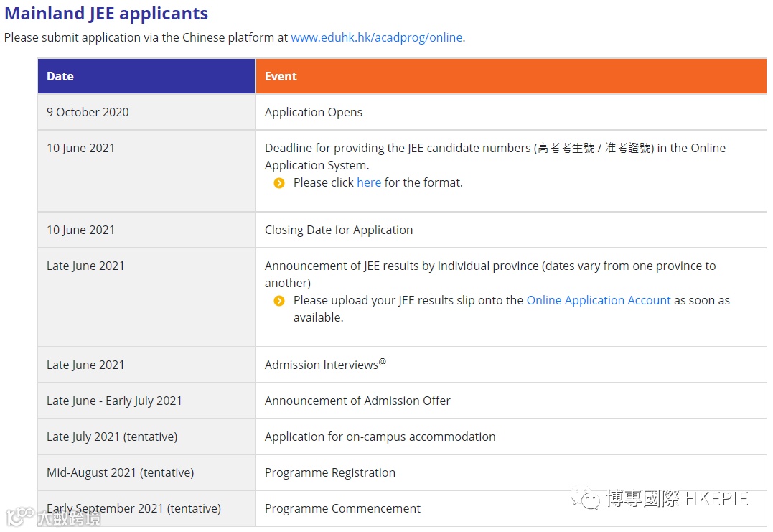The image size is (773, 532).
Task: Click yellow arrow bullet beside 'Please click here'
Action: 279,183
